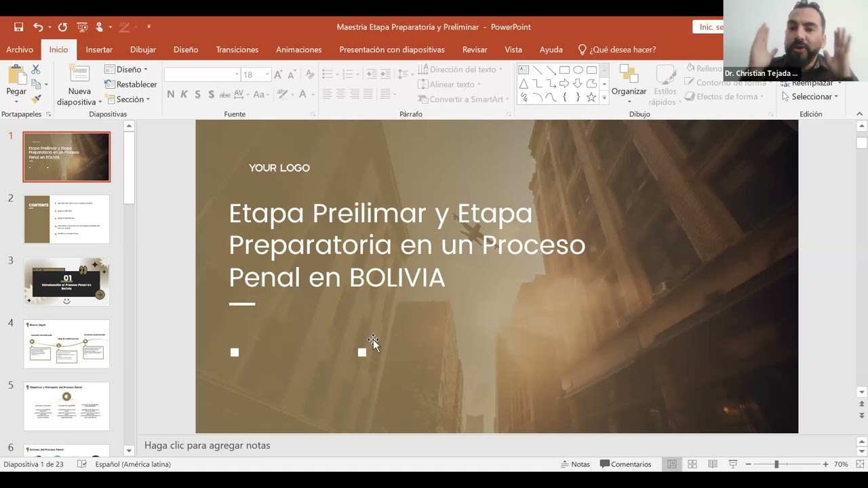Toggle center text alignment
Viewport: 868px width, 488px height.
pyautogui.click(x=340, y=94)
